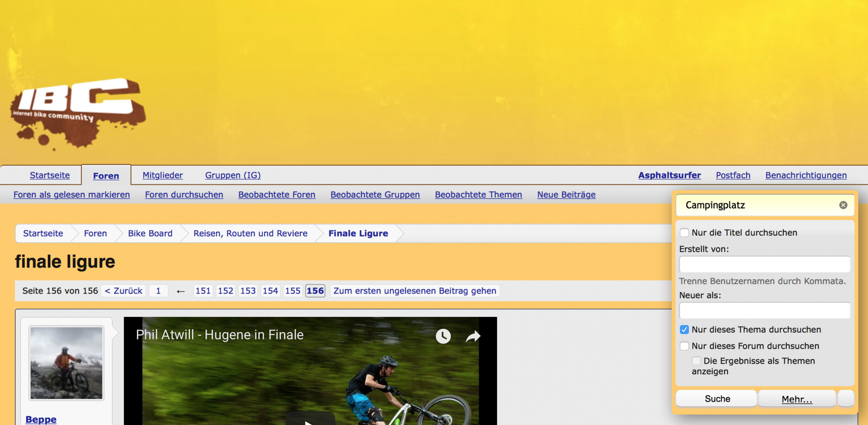Click the Watch Later clock icon on video
Screen dimensions: 868x425
(443, 336)
